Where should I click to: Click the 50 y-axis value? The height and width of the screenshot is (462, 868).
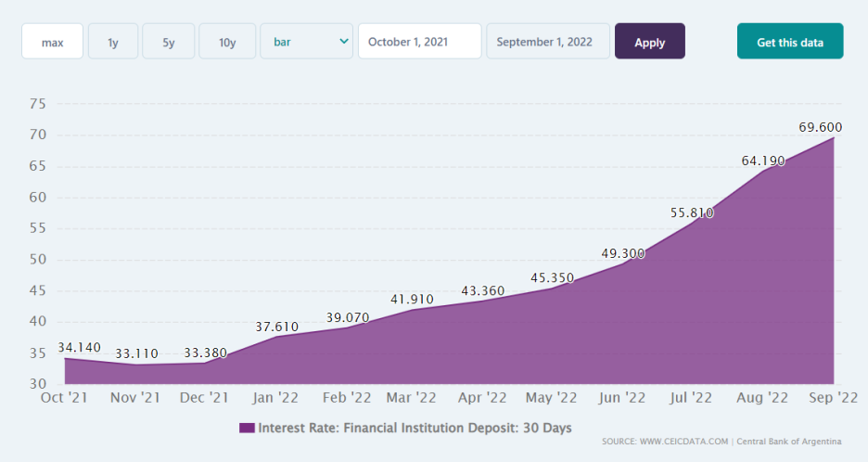pyautogui.click(x=38, y=259)
